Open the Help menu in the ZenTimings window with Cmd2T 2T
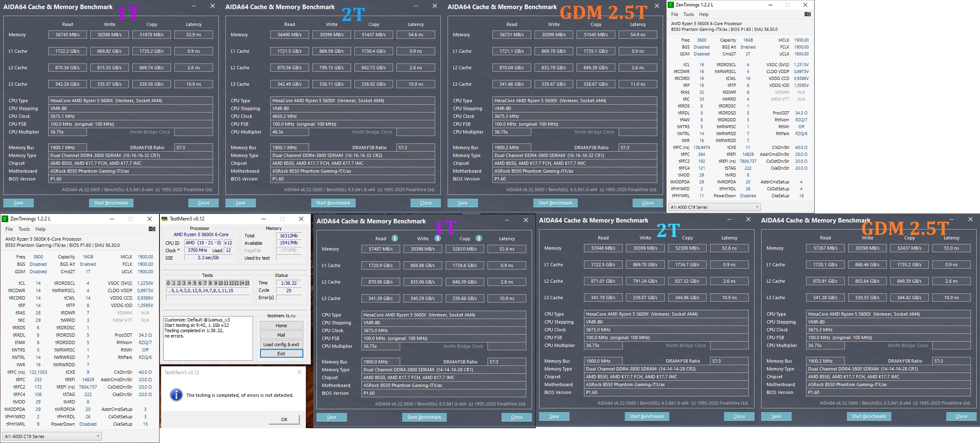The image size is (980, 443). (x=704, y=14)
